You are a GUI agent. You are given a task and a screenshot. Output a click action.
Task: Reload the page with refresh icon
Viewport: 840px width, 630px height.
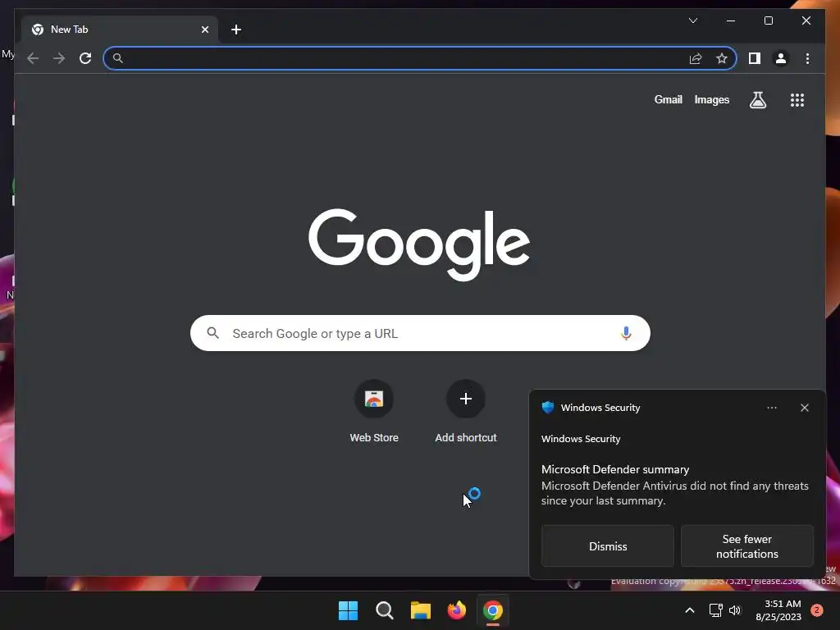[x=85, y=58]
